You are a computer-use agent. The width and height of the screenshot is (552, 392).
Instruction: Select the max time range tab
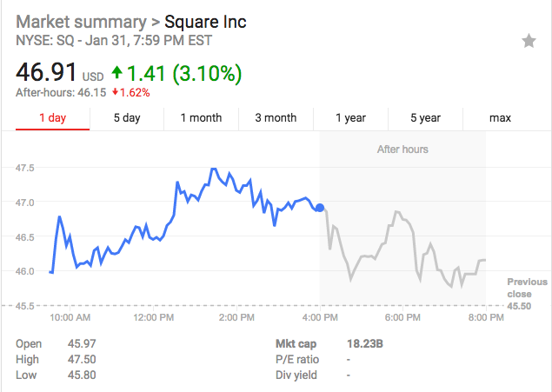(x=500, y=118)
